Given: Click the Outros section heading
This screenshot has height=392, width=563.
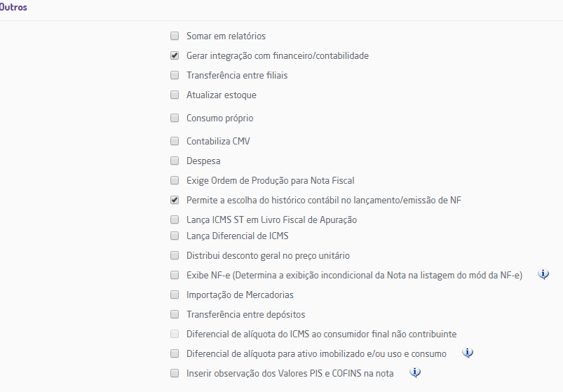Looking at the screenshot, I should pos(13,7).
